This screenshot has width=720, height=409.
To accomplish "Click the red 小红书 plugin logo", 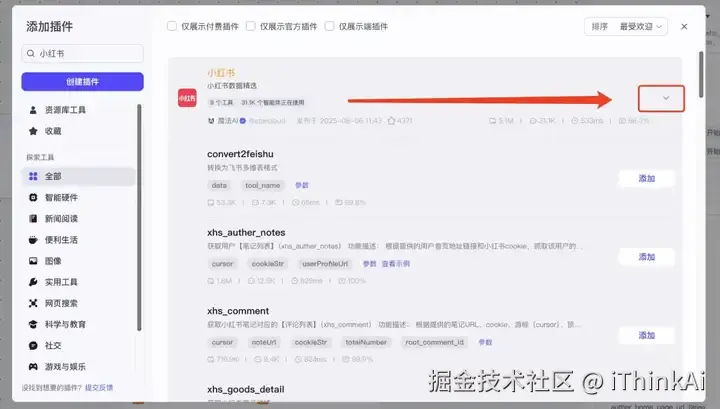I will pos(187,98).
